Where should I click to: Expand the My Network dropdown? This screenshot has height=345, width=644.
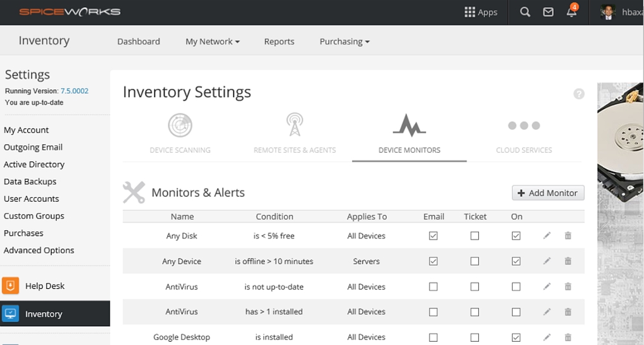coord(213,42)
